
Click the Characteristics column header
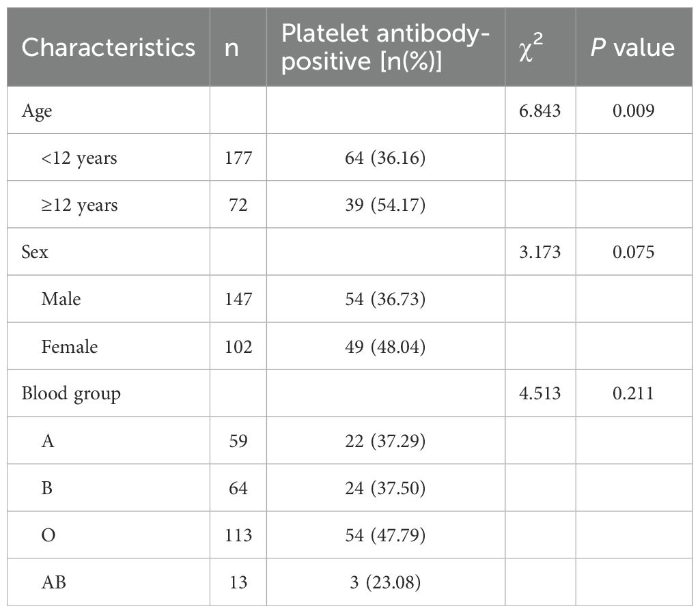click(x=108, y=47)
